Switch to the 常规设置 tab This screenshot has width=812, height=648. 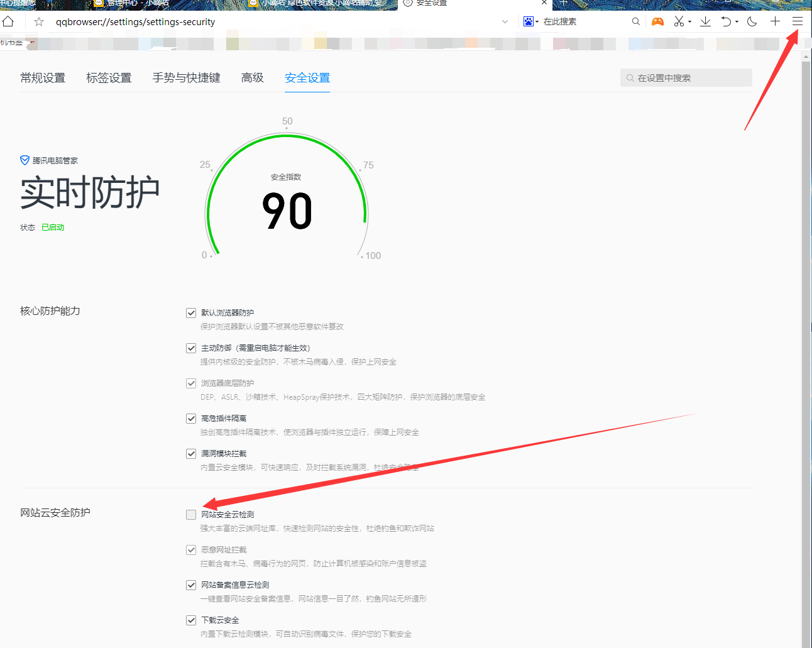(42, 77)
